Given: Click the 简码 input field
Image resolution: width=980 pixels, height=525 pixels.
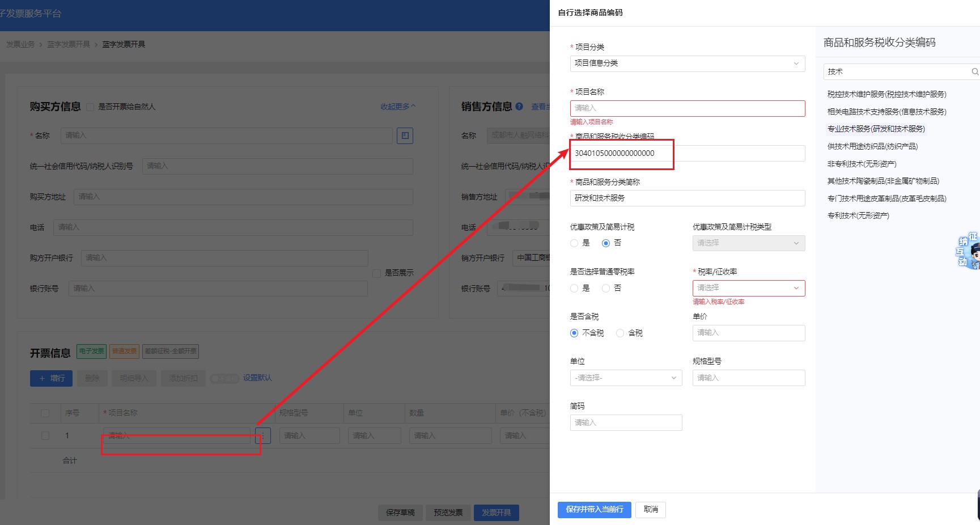Looking at the screenshot, I should [626, 422].
